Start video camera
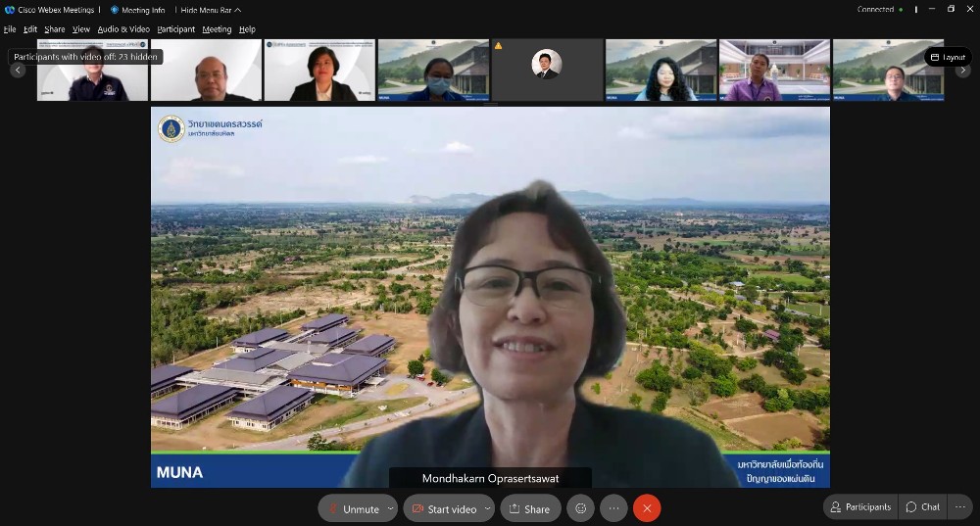Screen dimensions: 980x526 (x=443, y=508)
